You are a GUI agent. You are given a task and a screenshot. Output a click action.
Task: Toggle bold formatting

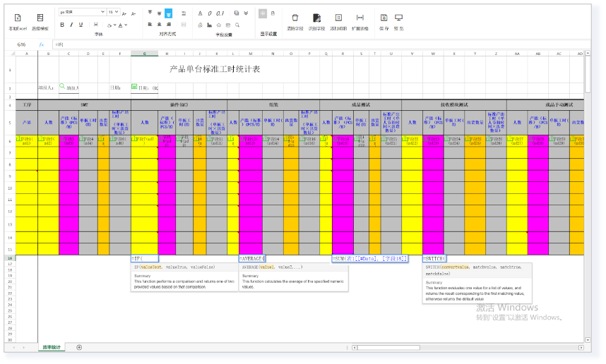click(x=62, y=25)
